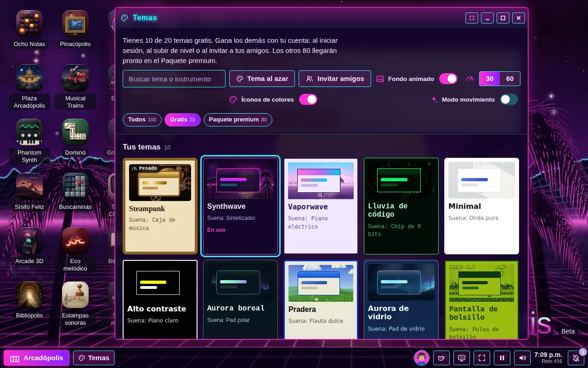Enable the Modo movimiento switch

click(x=509, y=99)
